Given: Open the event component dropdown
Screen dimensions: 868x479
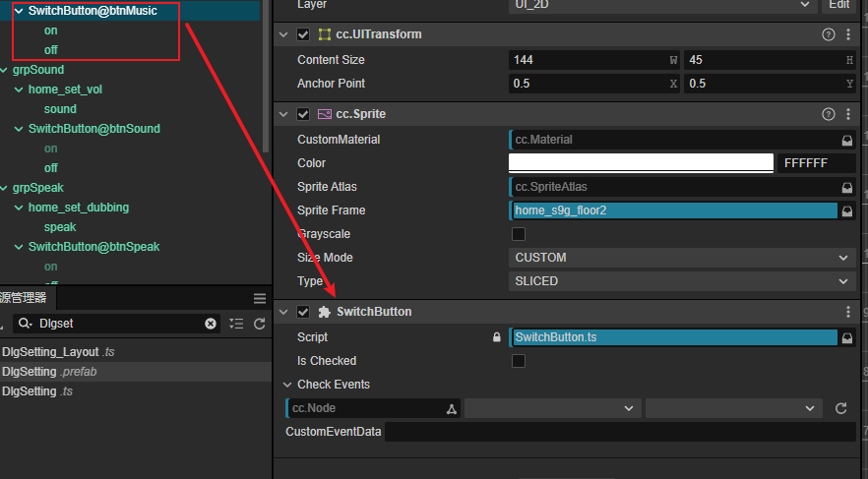Looking at the screenshot, I should pyautogui.click(x=552, y=408).
